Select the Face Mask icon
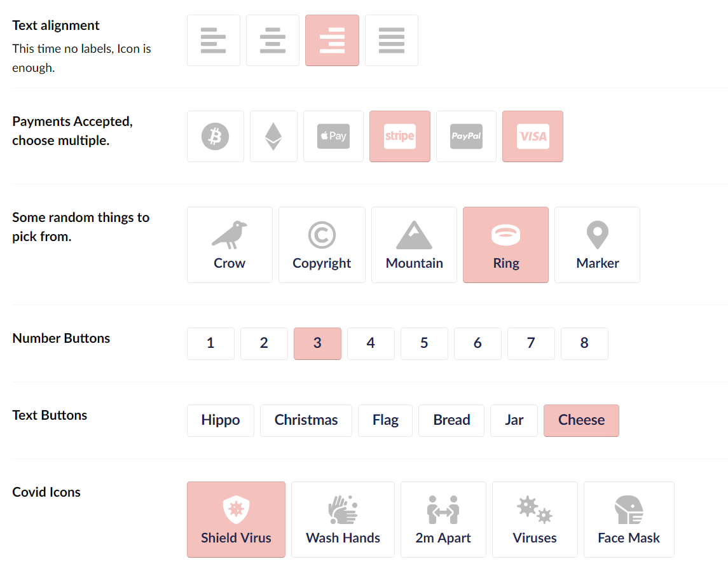The width and height of the screenshot is (728, 573). (x=629, y=519)
